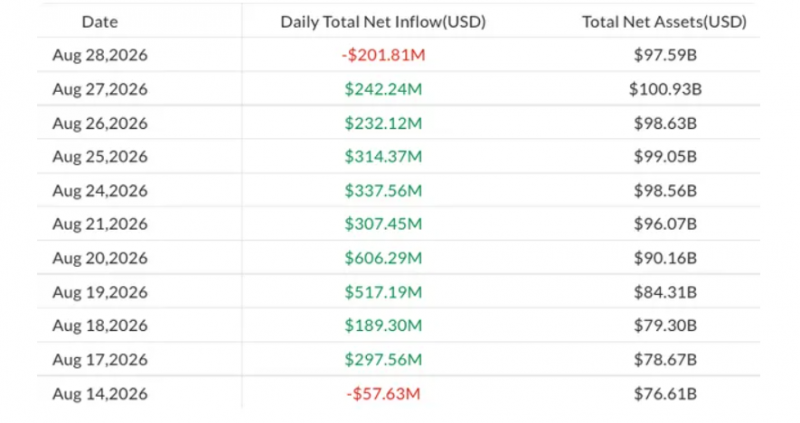Select the $97.59B net assets value
This screenshot has width=800, height=423.
(665, 55)
